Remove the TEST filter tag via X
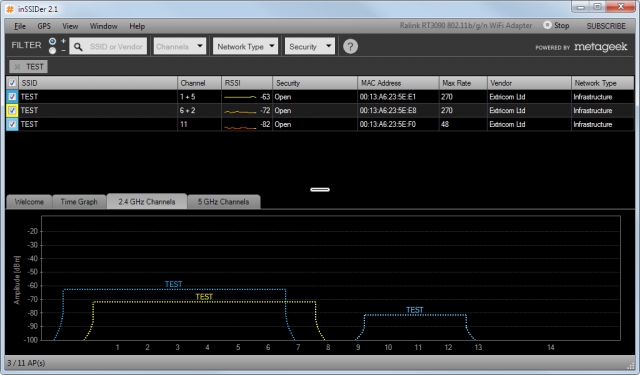Viewport: 640px width, 375px height. pyautogui.click(x=17, y=67)
